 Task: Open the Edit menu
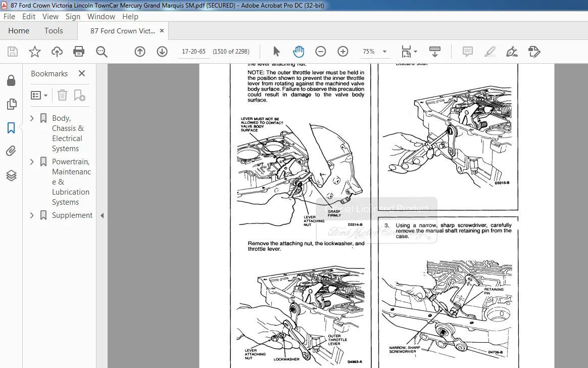(29, 17)
